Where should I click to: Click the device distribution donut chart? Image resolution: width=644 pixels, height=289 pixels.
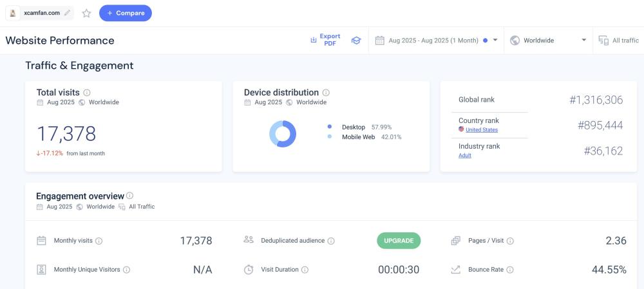(282, 134)
